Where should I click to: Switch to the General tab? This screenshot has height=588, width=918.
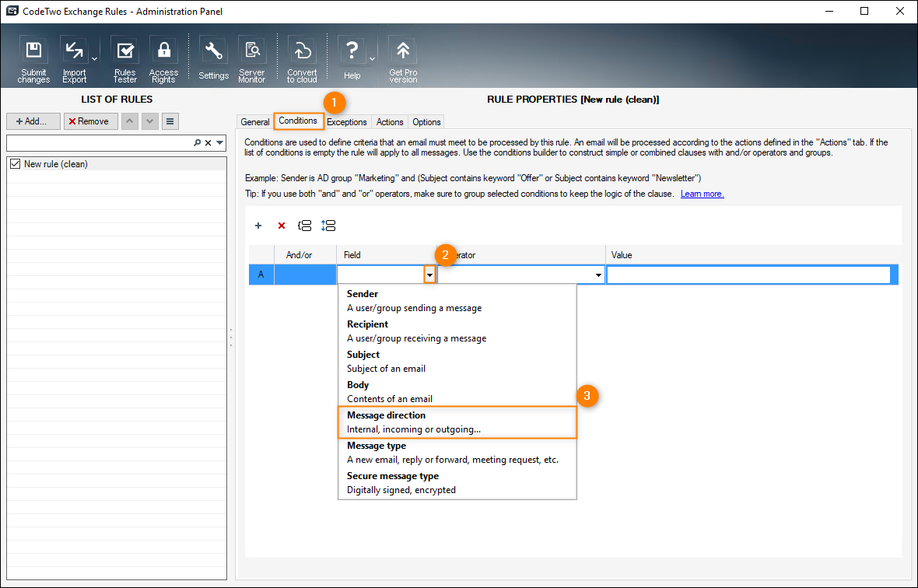pyautogui.click(x=254, y=121)
